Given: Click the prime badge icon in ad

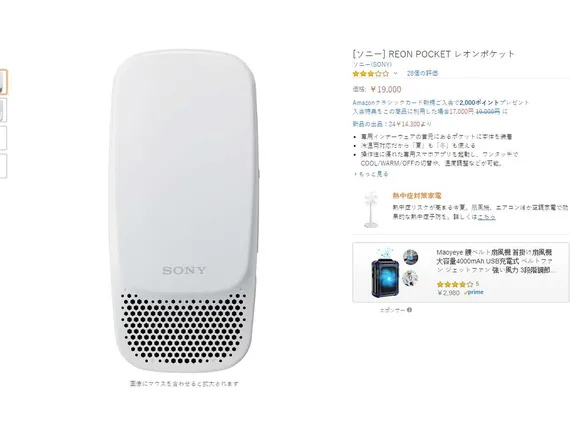Looking at the screenshot, I should click(x=474, y=292).
